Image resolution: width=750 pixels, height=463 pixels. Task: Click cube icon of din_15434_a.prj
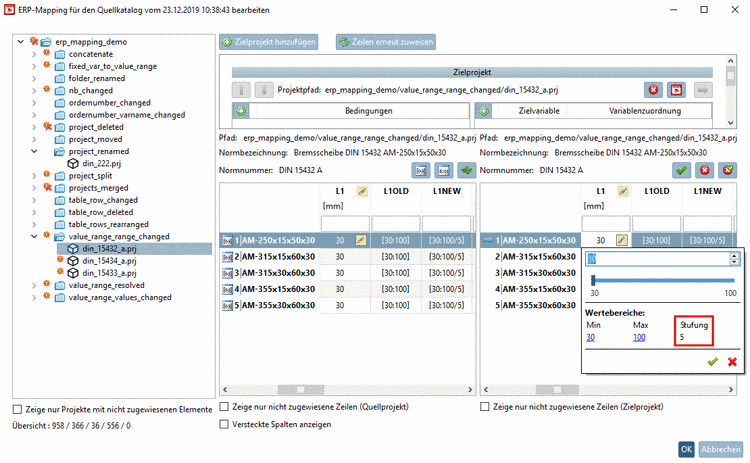click(73, 261)
